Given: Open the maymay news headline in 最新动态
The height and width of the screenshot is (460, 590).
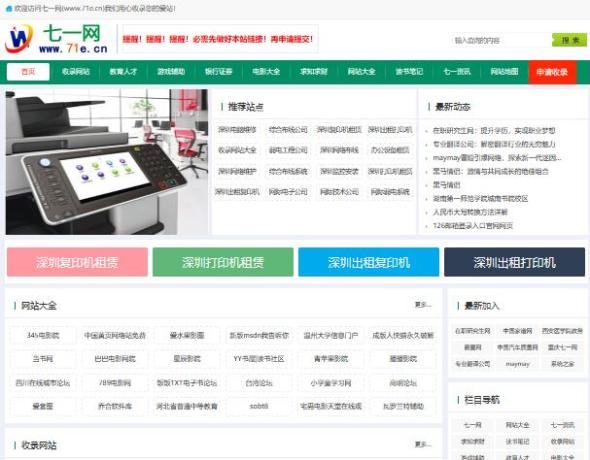Looking at the screenshot, I should click(x=497, y=158).
